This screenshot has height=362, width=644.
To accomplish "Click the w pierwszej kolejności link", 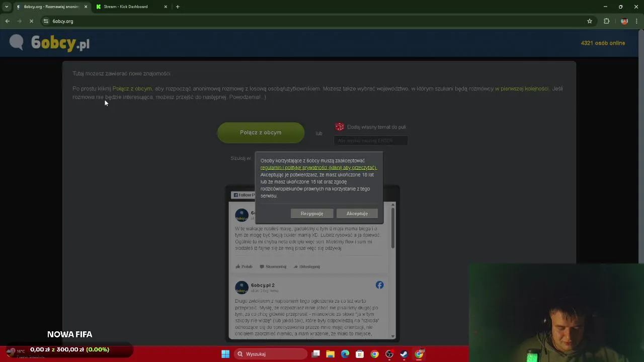I will [x=522, y=88].
